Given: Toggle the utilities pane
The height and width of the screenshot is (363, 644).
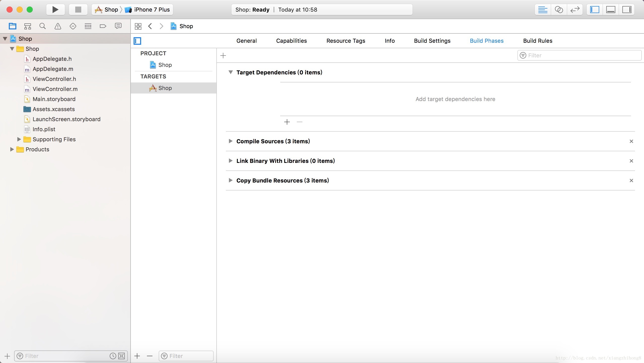Looking at the screenshot, I should coord(627,10).
